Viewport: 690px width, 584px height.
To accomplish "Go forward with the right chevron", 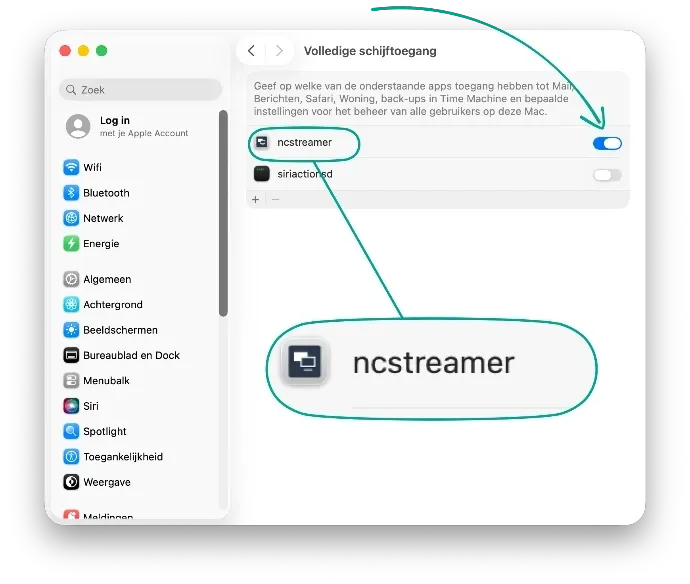I will coord(279,51).
